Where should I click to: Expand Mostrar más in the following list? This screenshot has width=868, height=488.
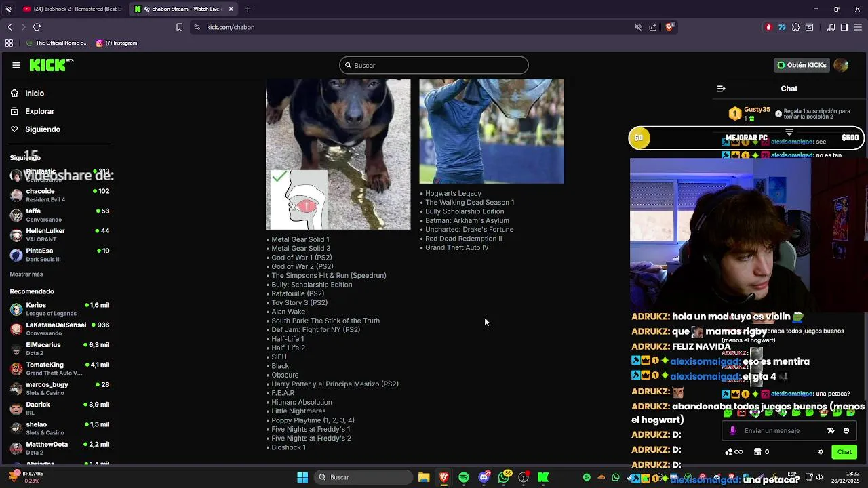[x=26, y=274]
